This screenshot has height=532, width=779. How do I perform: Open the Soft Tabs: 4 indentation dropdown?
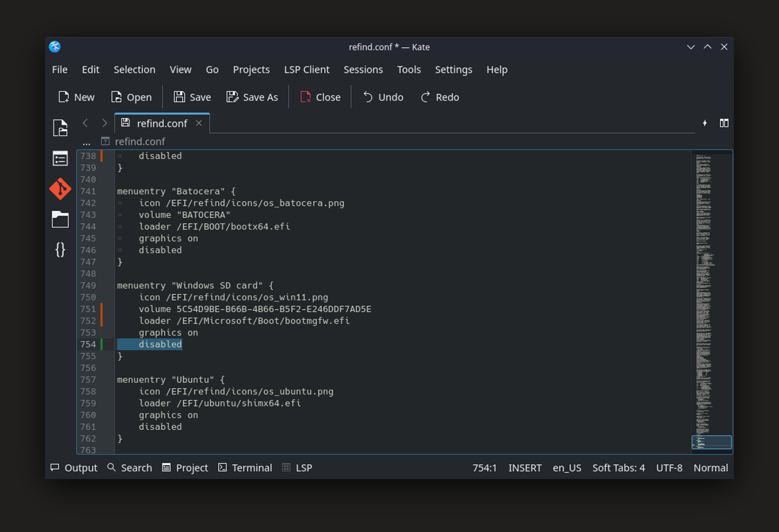point(618,468)
